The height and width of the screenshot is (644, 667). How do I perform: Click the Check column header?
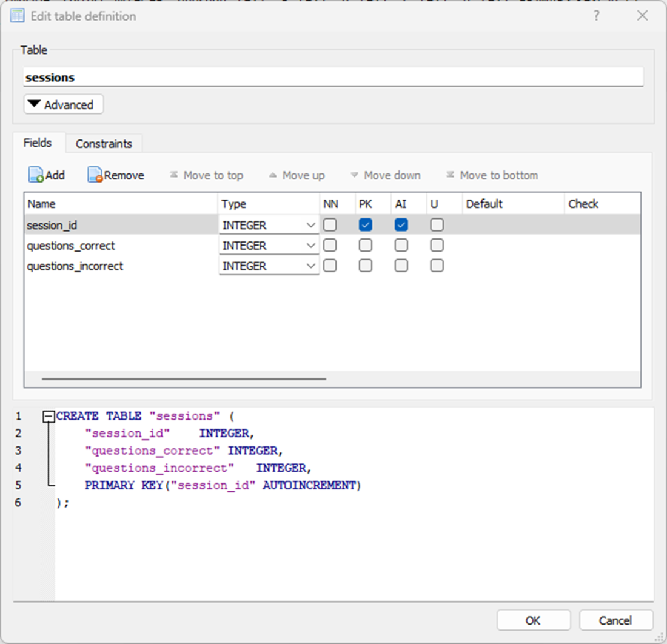[x=602, y=204]
